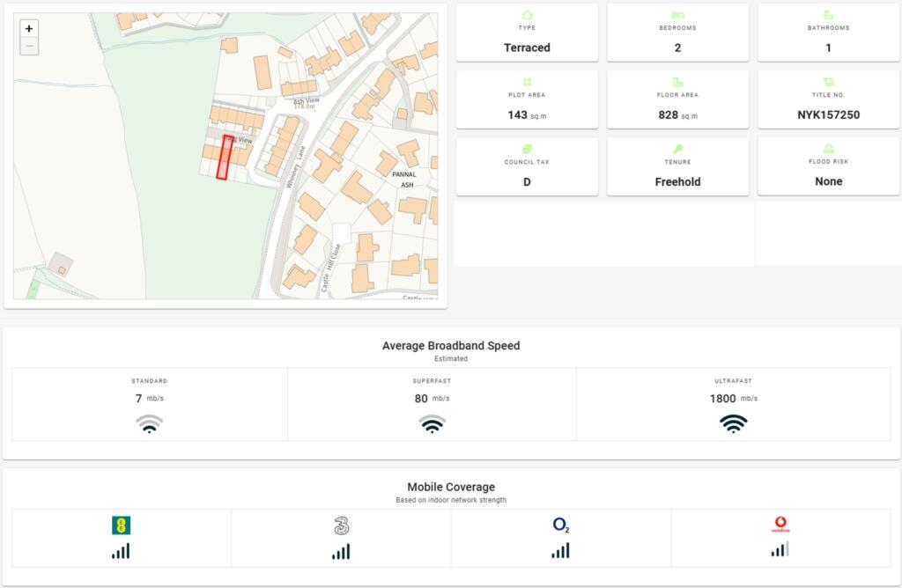Screen dimensions: 902x588
Task: Click the Council Tax icon
Action: tap(527, 149)
